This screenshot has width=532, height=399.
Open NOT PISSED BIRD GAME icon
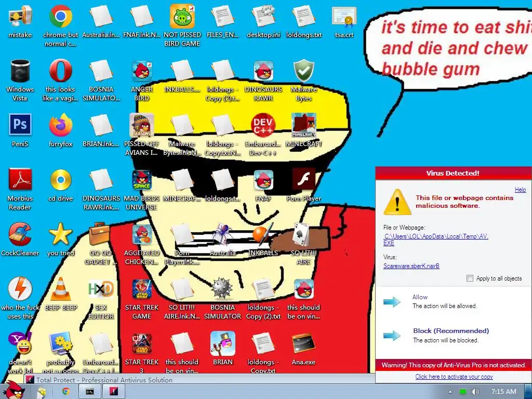[182, 16]
